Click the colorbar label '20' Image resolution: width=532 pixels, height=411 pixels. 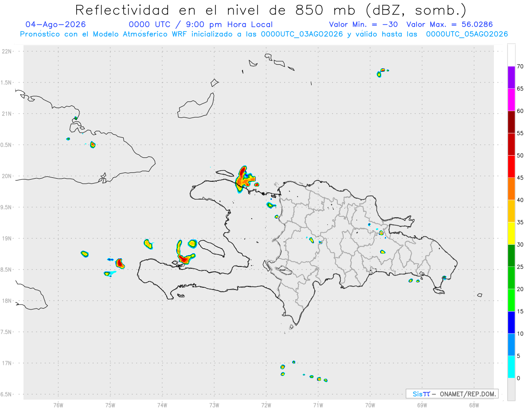click(520, 289)
